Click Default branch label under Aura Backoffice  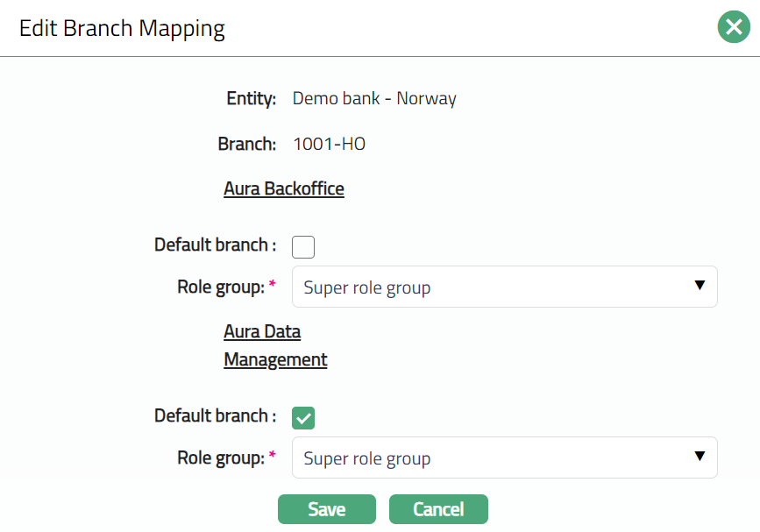pos(215,245)
